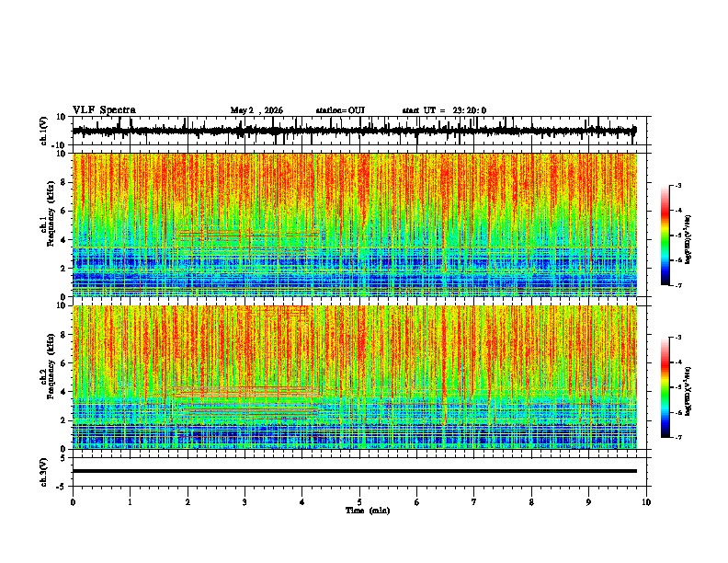Click the ch.1 voltage waveform trace
The height and width of the screenshot is (563, 728).
(x=355, y=131)
